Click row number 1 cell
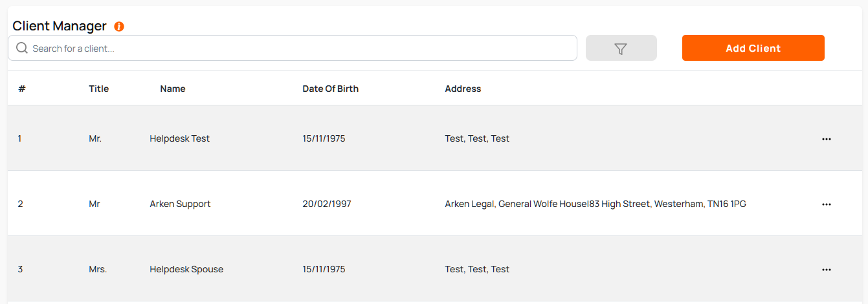 coord(19,138)
